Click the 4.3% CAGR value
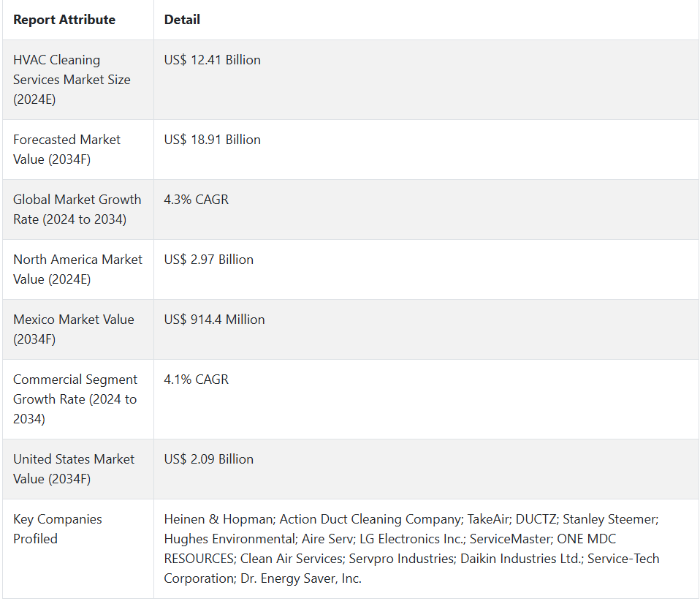This screenshot has width=700, height=604. (x=196, y=200)
